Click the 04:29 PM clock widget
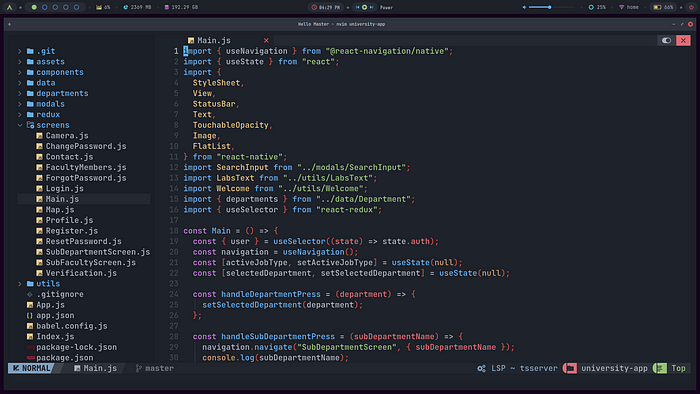Image resolution: width=700 pixels, height=394 pixels. tap(325, 8)
